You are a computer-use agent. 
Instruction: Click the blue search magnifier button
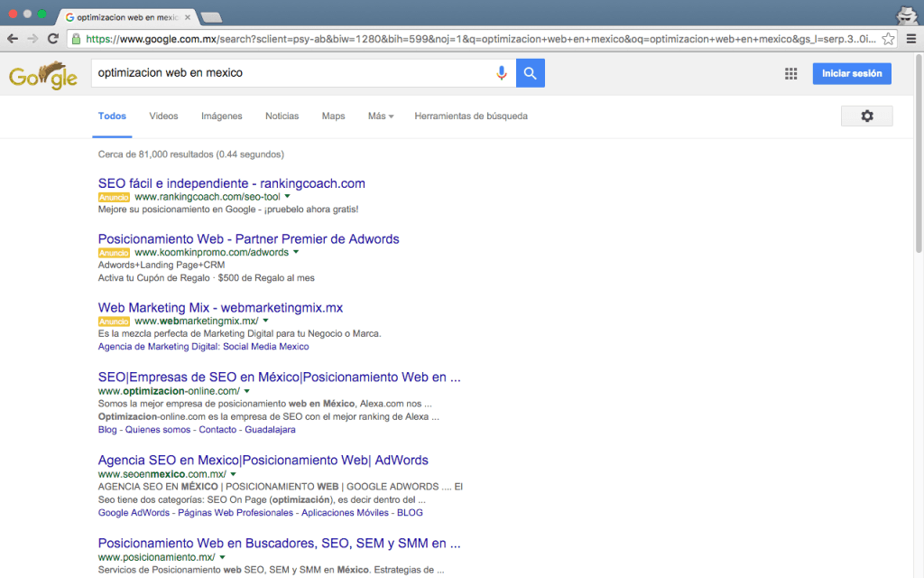531,73
